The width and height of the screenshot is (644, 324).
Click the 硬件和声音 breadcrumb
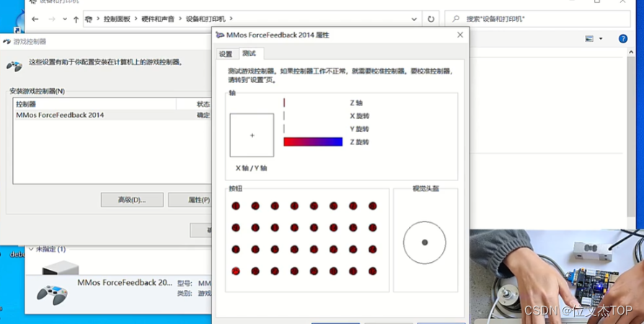click(x=158, y=19)
